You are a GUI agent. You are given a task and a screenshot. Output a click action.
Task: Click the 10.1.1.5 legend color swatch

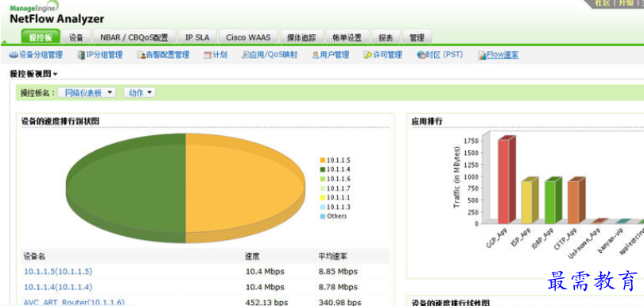(323, 161)
